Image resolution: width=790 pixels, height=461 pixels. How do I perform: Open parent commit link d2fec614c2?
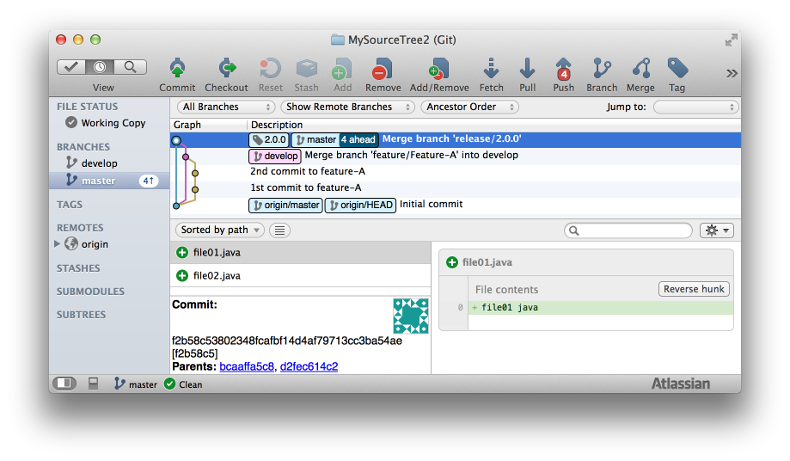pos(309,366)
